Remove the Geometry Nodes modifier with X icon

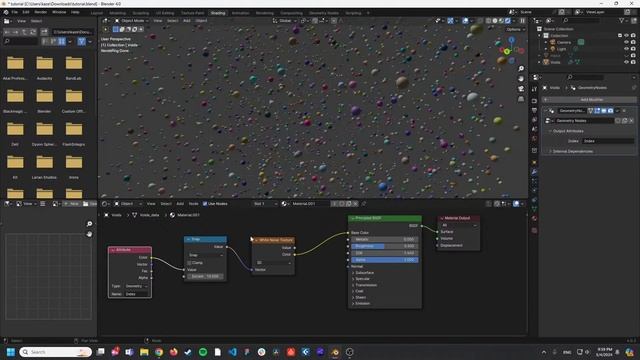(x=624, y=111)
